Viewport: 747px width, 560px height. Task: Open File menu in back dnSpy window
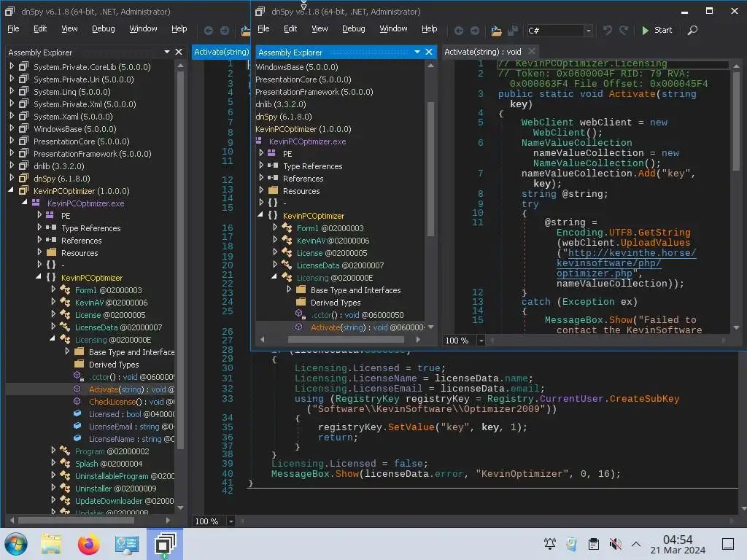point(13,28)
